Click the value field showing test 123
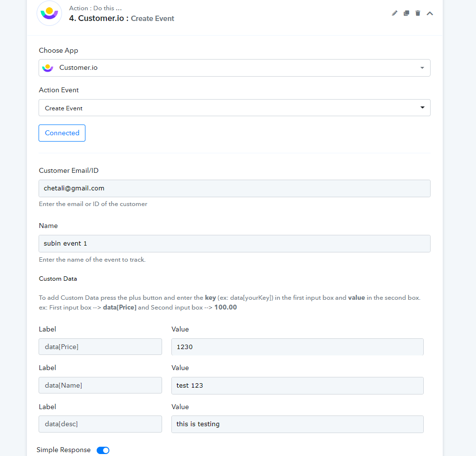 coord(297,386)
